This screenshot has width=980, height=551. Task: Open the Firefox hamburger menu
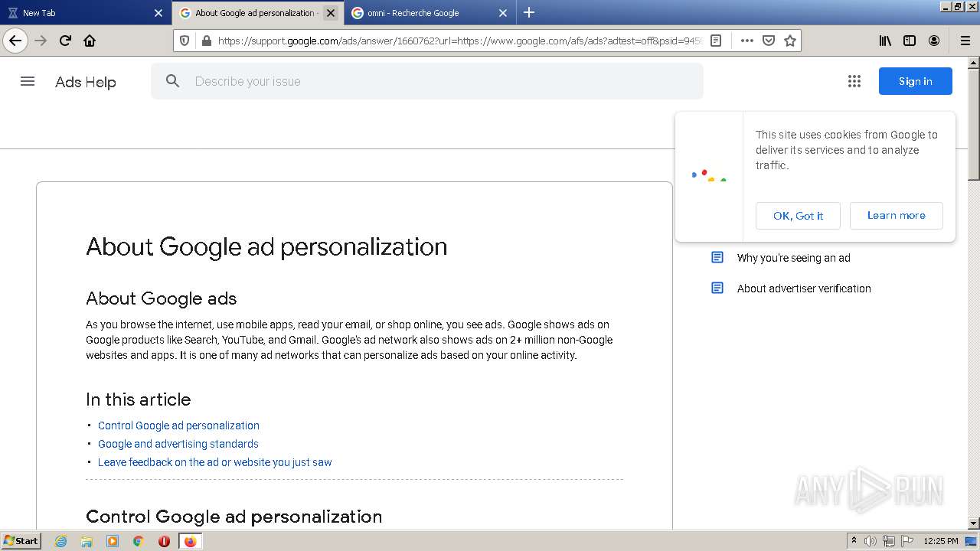[x=965, y=41]
